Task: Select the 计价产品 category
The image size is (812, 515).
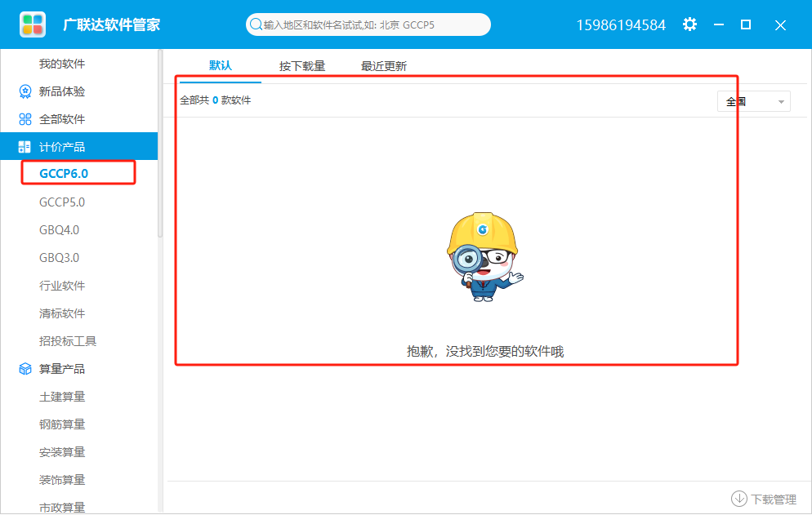Action: (x=78, y=146)
